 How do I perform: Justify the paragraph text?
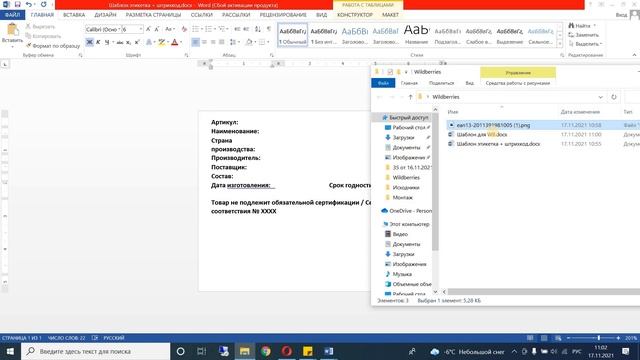point(222,42)
